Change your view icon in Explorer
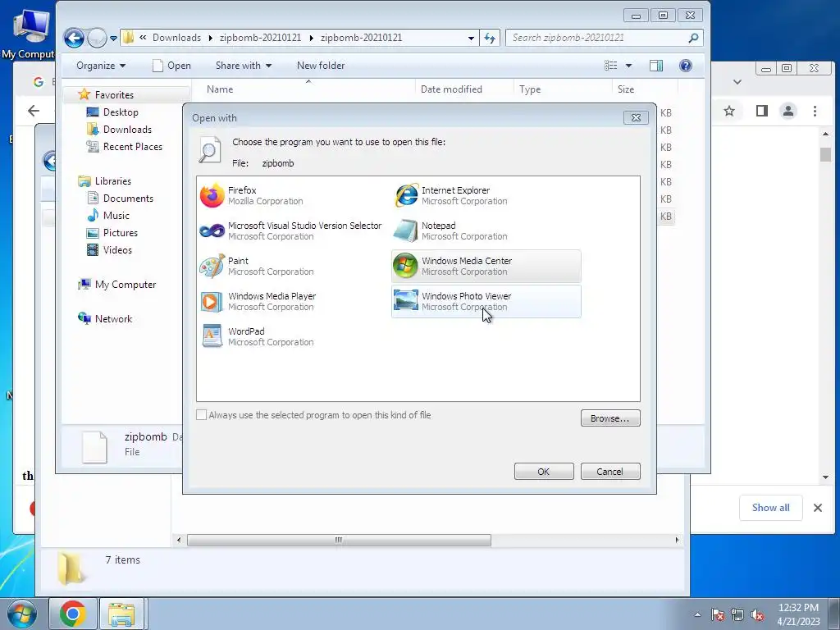This screenshot has height=630, width=840. click(x=610, y=66)
